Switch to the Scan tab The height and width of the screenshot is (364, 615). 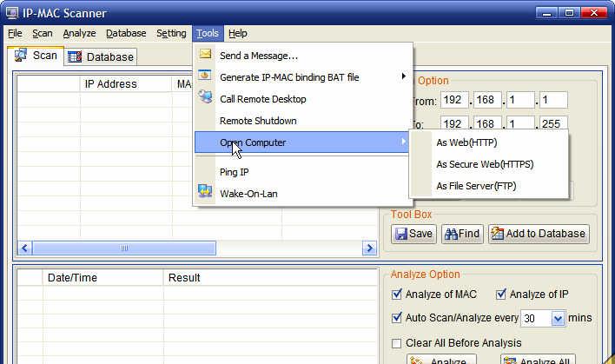pyautogui.click(x=36, y=56)
